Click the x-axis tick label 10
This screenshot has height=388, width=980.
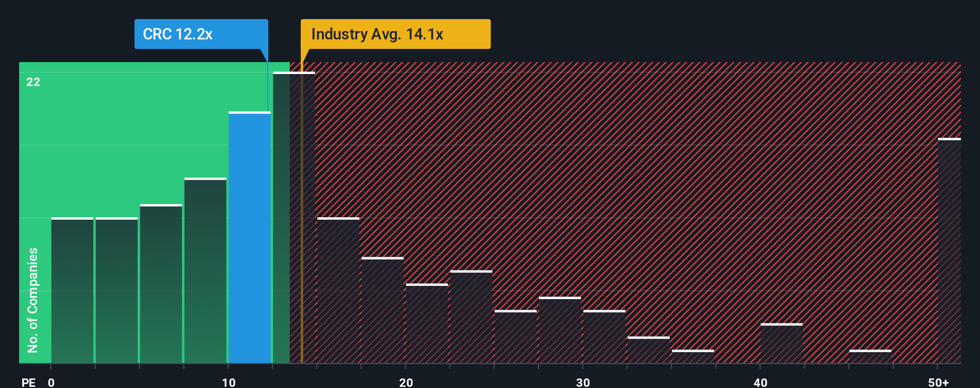(229, 382)
